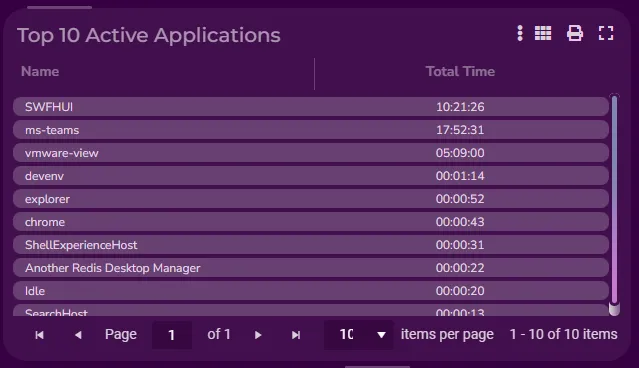Go to previous page
Image resolution: width=639 pixels, height=368 pixels.
click(78, 335)
